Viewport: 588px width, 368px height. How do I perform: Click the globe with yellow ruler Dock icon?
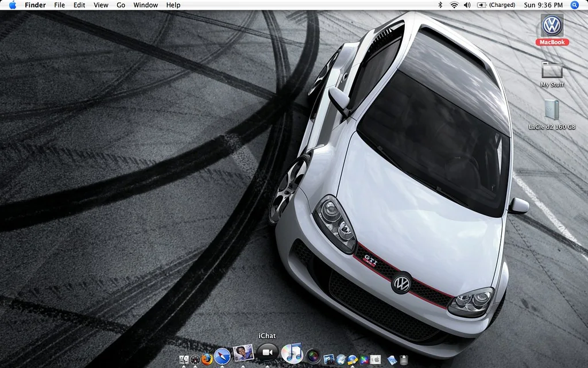point(352,359)
